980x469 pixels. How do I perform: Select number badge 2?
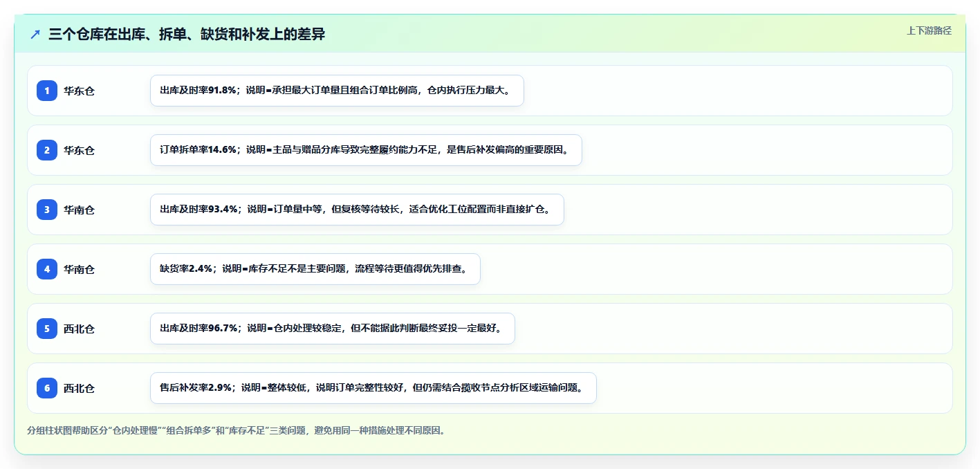(47, 150)
